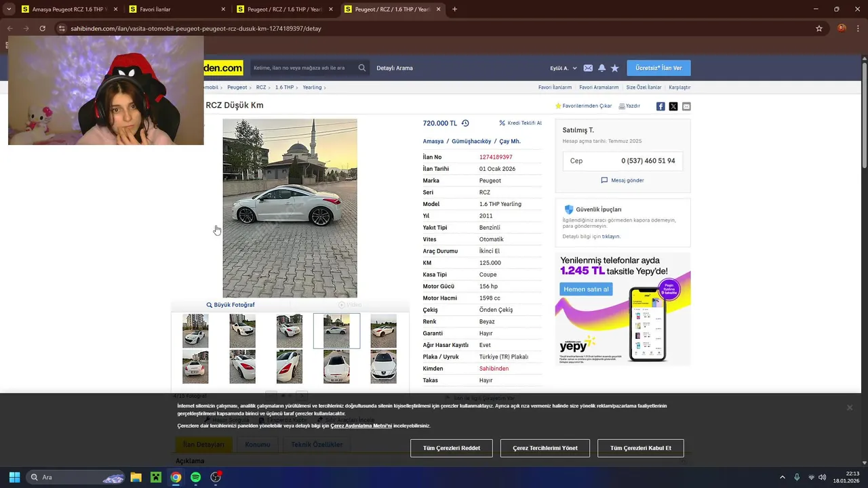This screenshot has height=488, width=868.
Task: Click the Çay Mh. location link
Action: (510, 142)
